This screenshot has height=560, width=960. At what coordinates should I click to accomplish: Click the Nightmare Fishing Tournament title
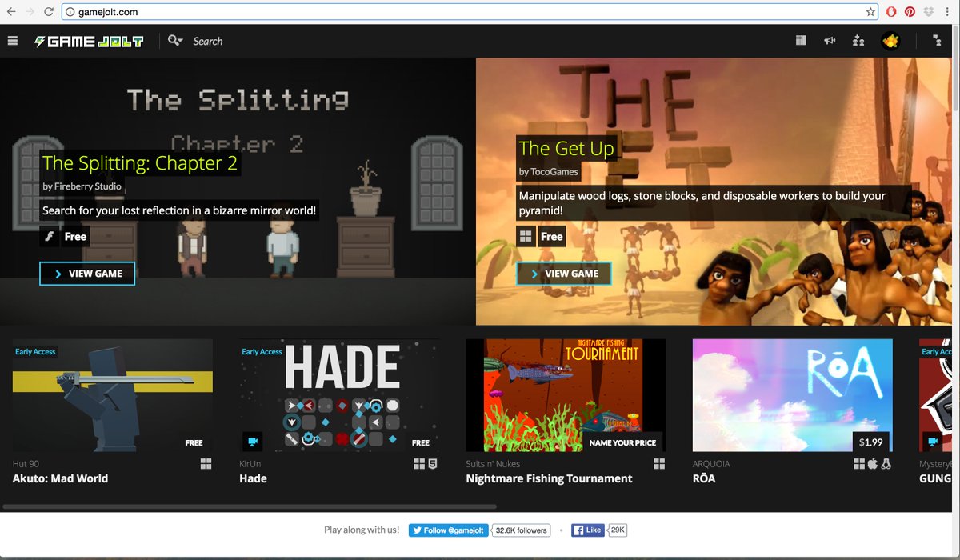[549, 478]
